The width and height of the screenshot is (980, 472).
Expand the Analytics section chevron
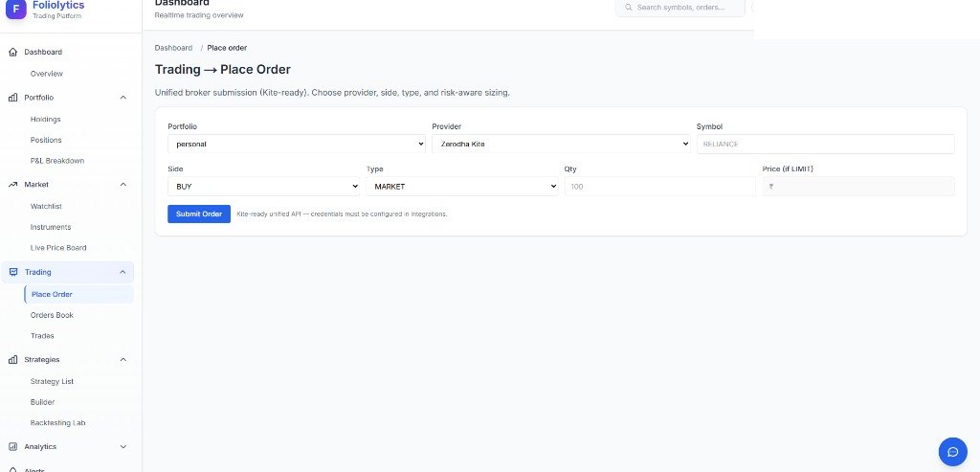click(123, 446)
